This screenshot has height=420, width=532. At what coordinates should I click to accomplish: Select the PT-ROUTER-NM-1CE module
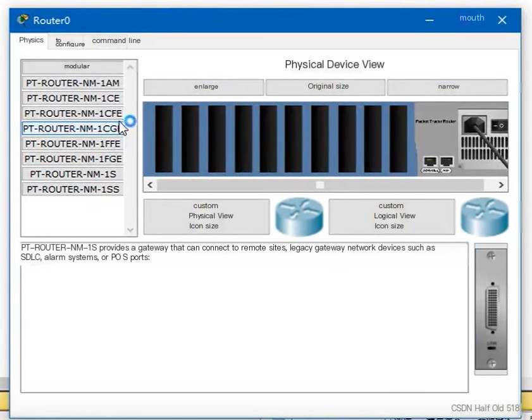[x=73, y=99]
